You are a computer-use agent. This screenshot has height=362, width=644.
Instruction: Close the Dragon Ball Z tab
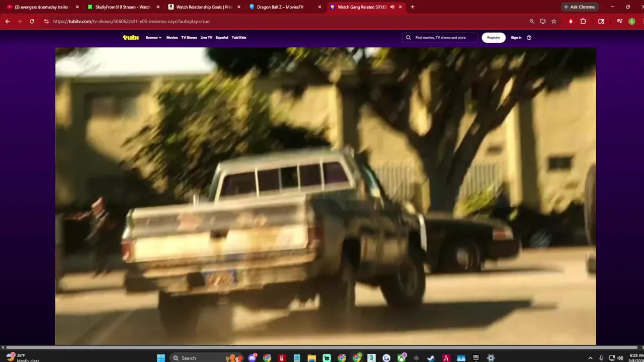click(x=320, y=7)
